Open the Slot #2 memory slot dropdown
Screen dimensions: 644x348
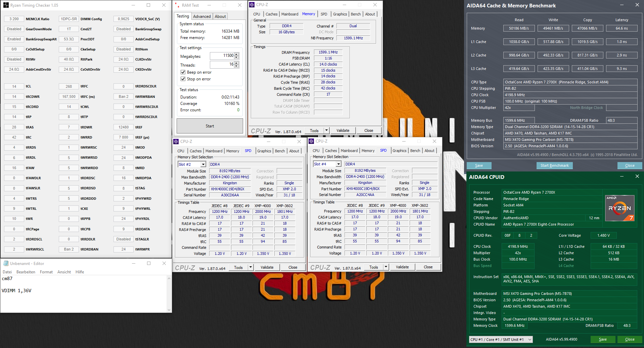203,164
